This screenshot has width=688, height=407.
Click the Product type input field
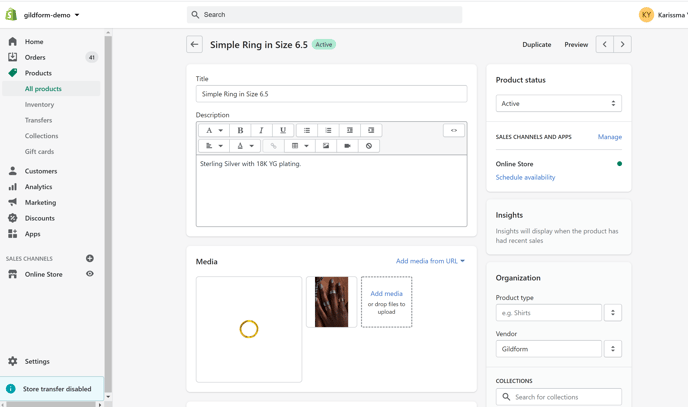[x=548, y=313]
